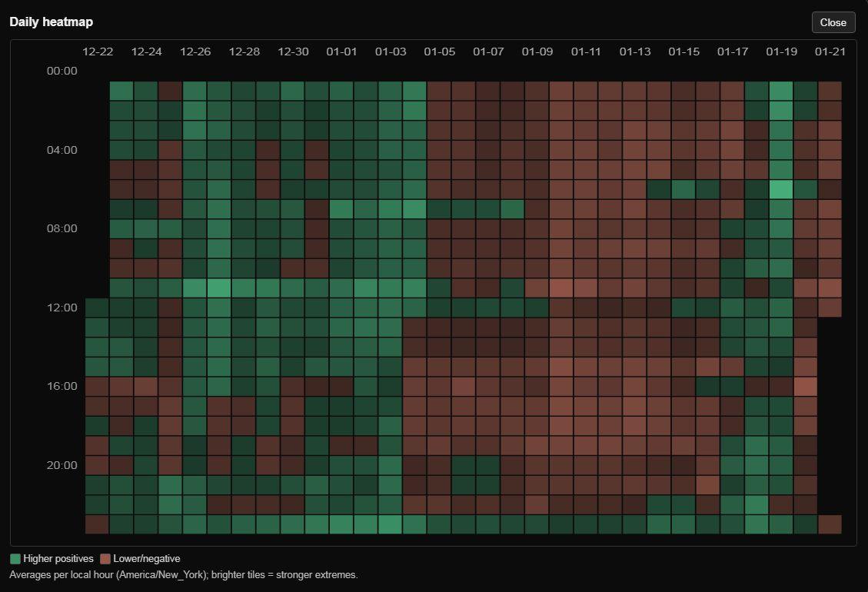Select the 20:00 tile for 01-03
Image resolution: width=868 pixels, height=592 pixels.
[x=391, y=465]
